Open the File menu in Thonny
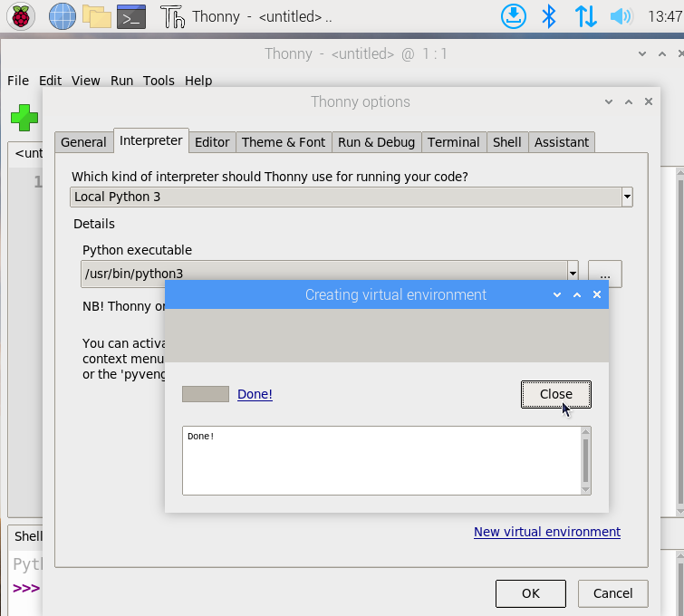Screen dimensions: 684x616 (18, 81)
